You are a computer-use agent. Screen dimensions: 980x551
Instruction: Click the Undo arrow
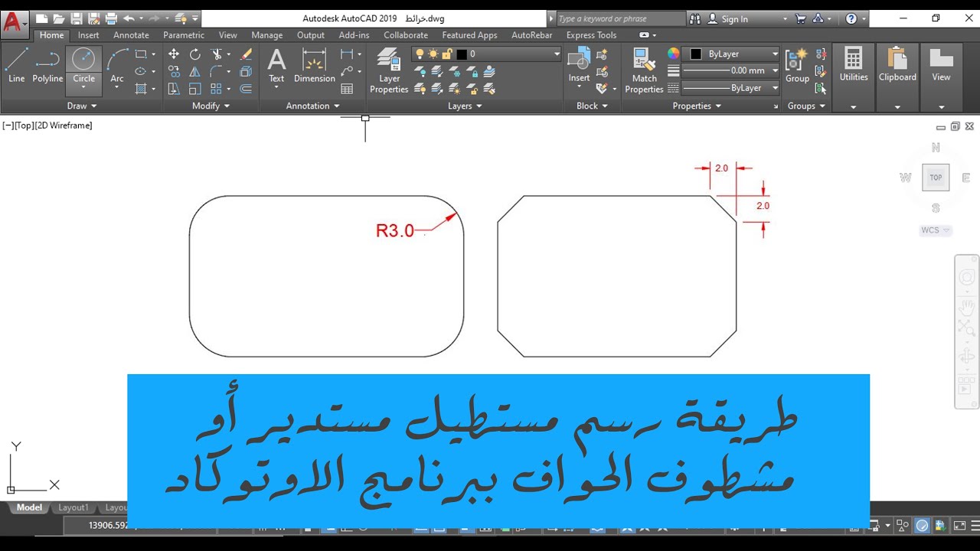(128, 18)
